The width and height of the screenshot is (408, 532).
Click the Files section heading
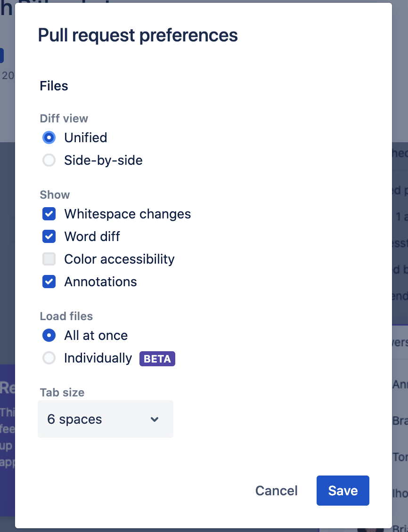coord(54,86)
